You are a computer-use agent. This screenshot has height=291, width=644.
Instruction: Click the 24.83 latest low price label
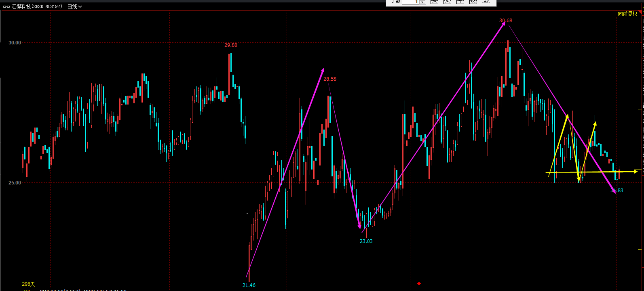coord(617,191)
